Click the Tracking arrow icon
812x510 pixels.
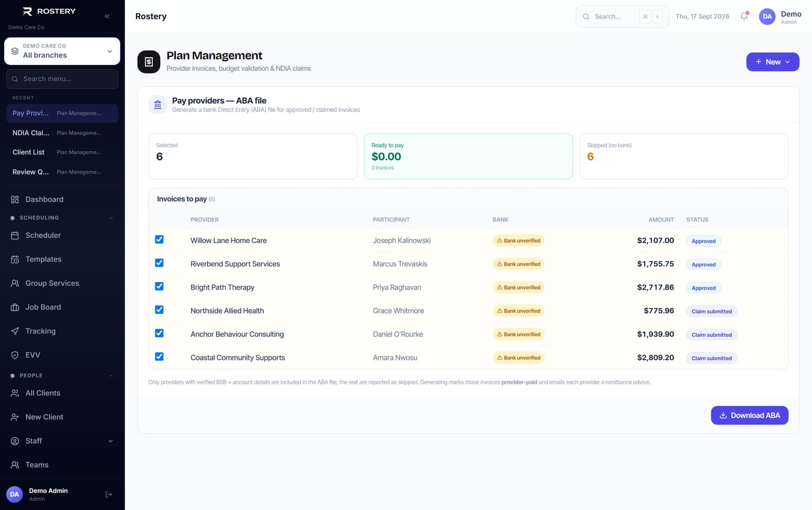tap(15, 331)
